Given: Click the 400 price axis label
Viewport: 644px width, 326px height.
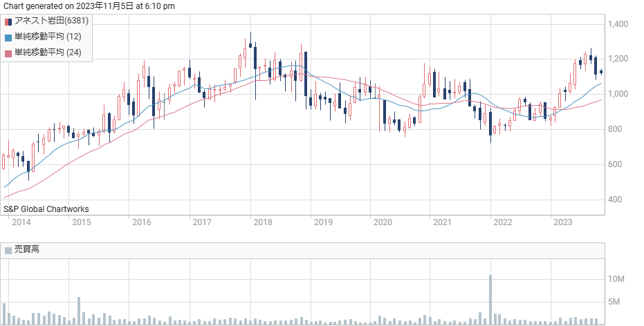Looking at the screenshot, I should click(x=615, y=200).
